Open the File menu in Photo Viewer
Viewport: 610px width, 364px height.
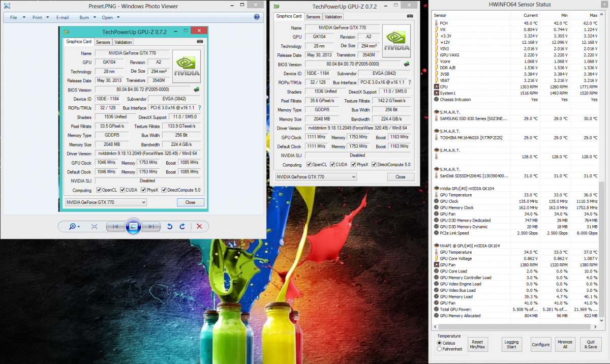tap(16, 17)
